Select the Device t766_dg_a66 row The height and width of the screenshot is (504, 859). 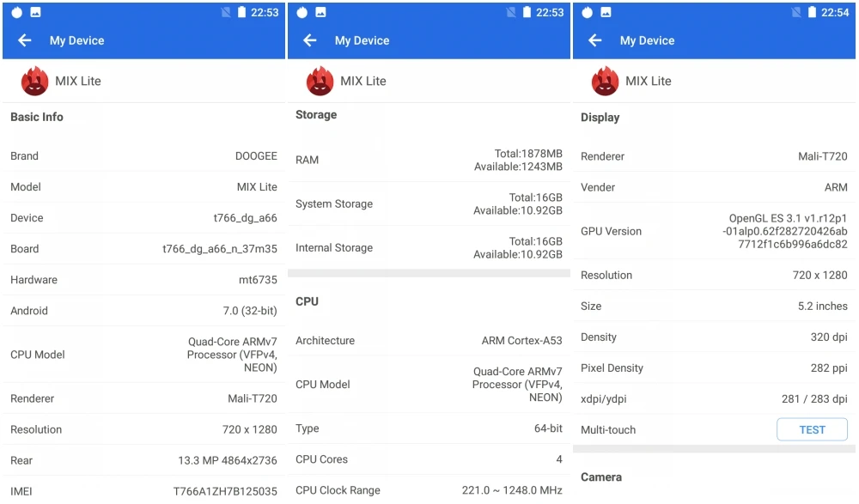pyautogui.click(x=143, y=217)
